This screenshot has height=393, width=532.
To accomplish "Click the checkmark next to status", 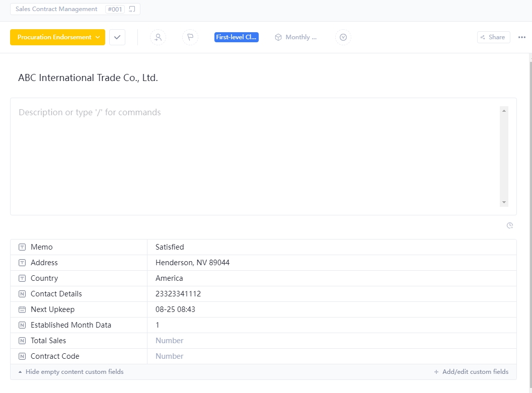I will click(x=117, y=37).
